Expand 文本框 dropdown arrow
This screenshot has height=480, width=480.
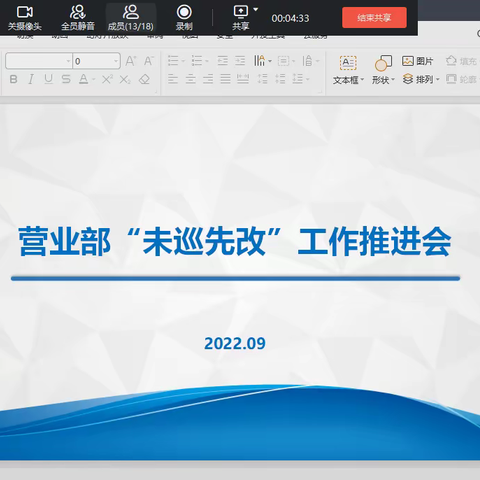(362, 80)
